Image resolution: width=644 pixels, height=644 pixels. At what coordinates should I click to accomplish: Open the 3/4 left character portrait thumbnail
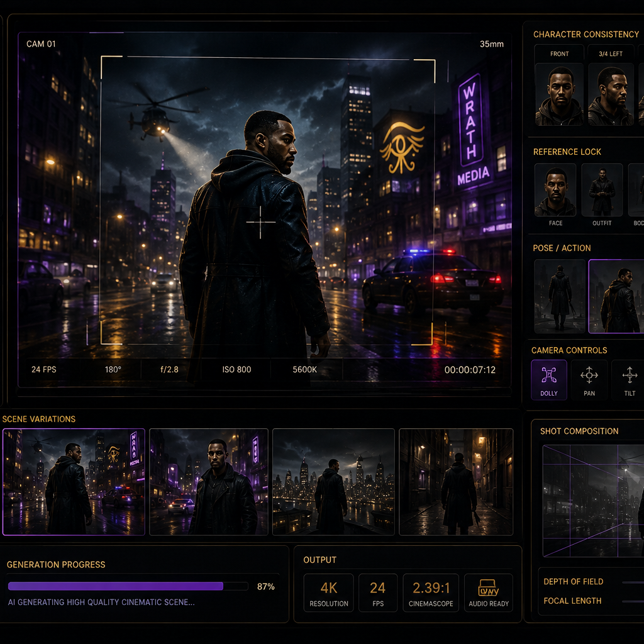pyautogui.click(x=611, y=94)
